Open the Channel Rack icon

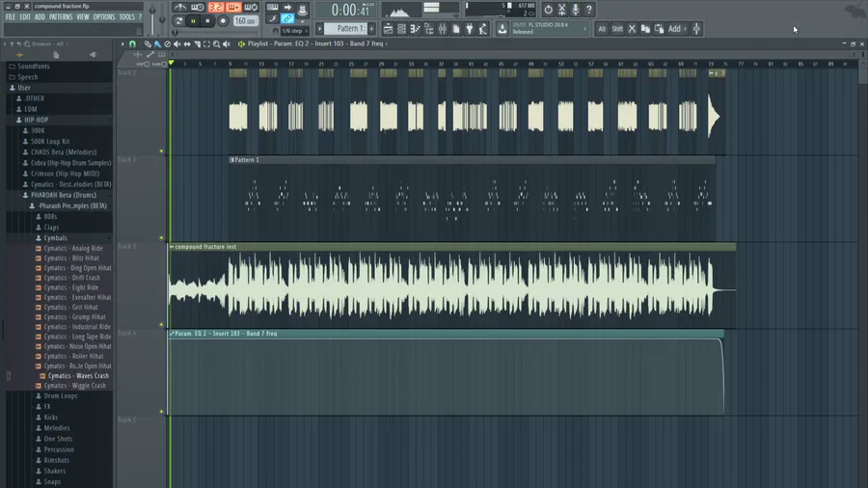402,29
